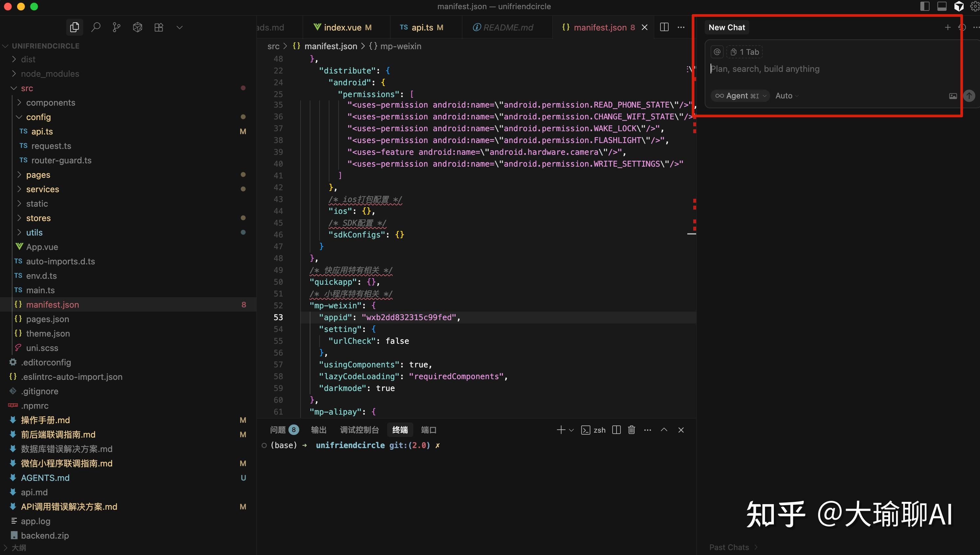Click the image attach icon in chat
The width and height of the screenshot is (980, 555).
click(953, 96)
